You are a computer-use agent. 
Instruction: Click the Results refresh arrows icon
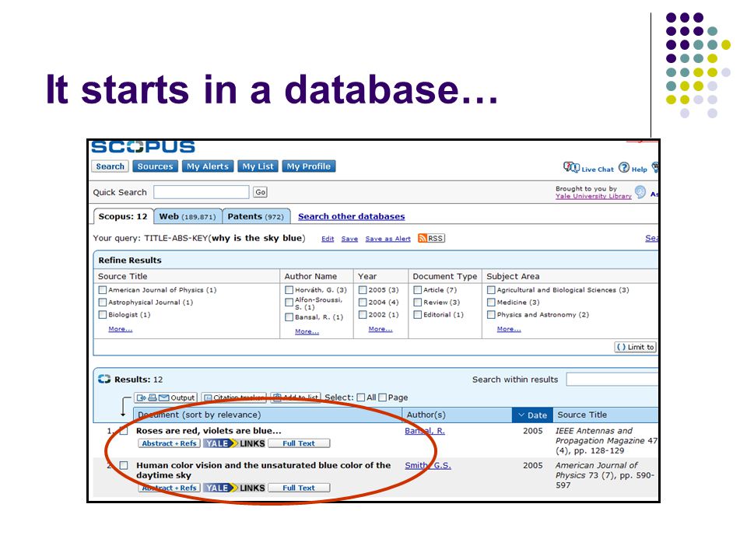103,379
